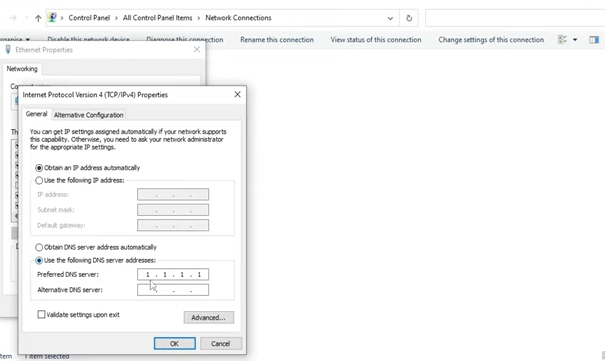View status of this connection
605x361 pixels.
376,40
